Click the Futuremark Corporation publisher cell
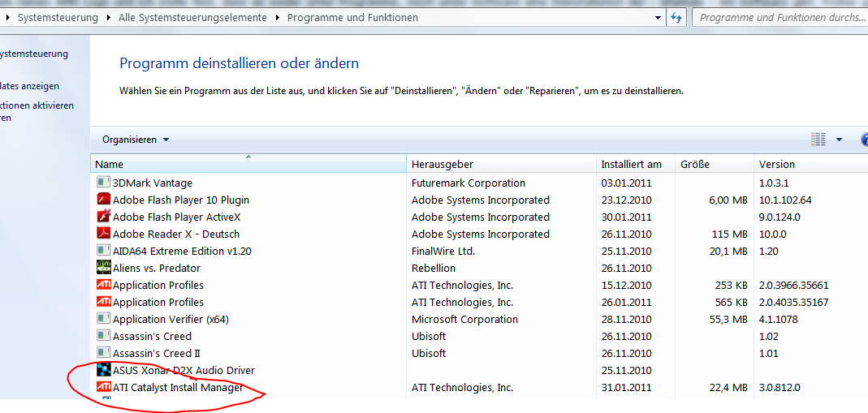Image resolution: width=868 pixels, height=413 pixels. (469, 183)
